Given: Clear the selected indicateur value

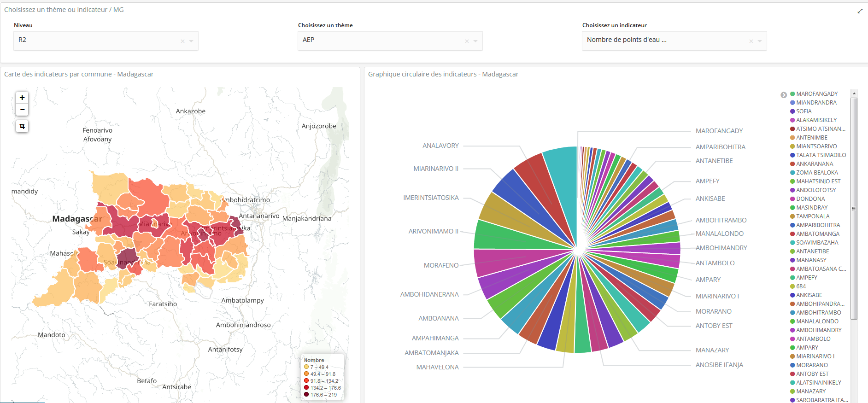Looking at the screenshot, I should point(751,41).
